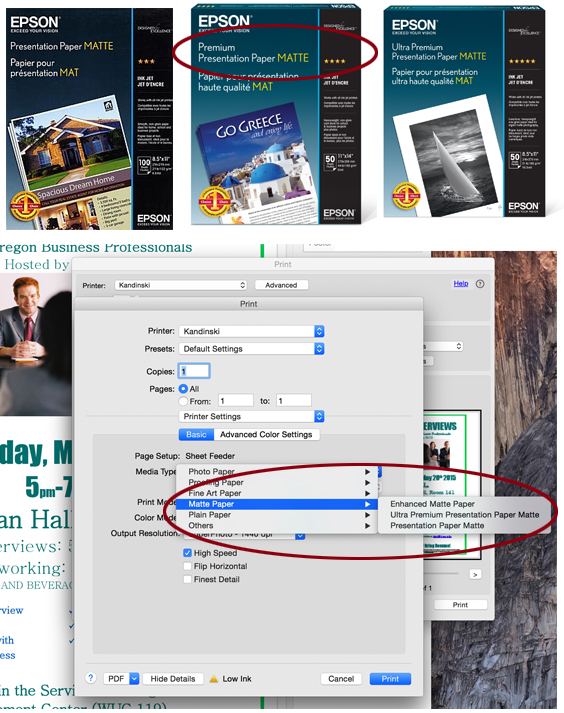Click Advanced button in back Print window
The width and height of the screenshot is (564, 713).
281,285
